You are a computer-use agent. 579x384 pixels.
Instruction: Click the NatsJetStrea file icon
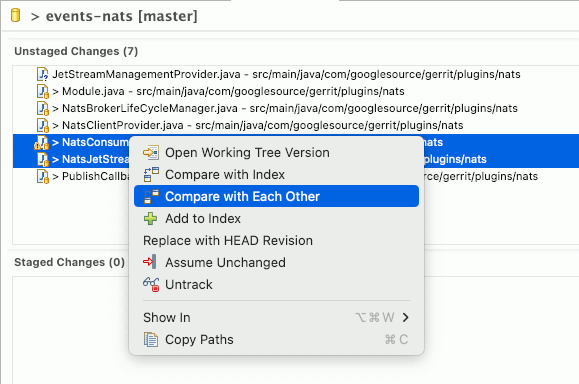[x=42, y=159]
